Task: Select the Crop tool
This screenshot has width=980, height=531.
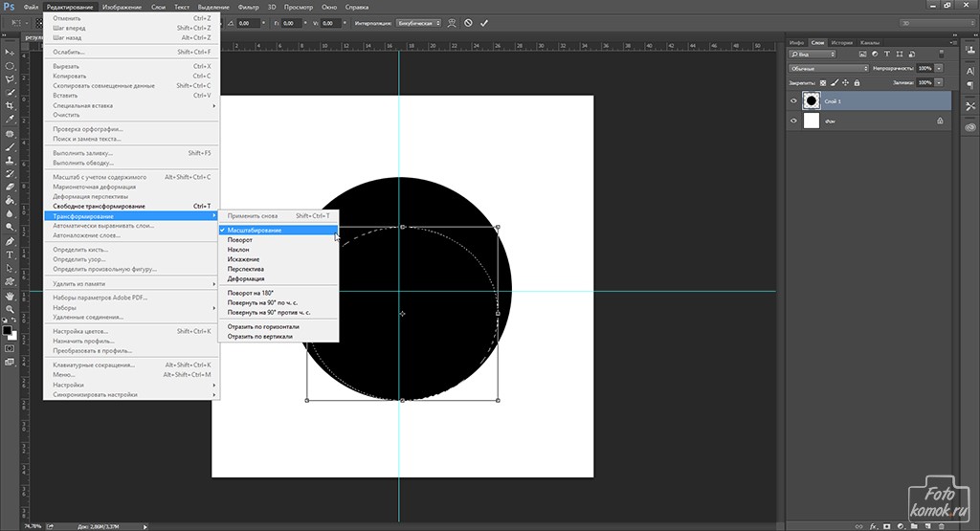Action: pos(10,105)
